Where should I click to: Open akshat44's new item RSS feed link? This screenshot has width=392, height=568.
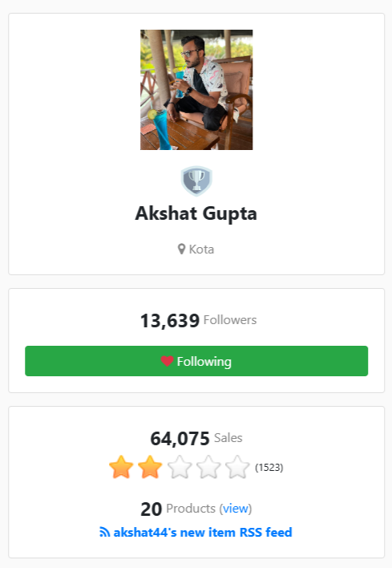196,532
